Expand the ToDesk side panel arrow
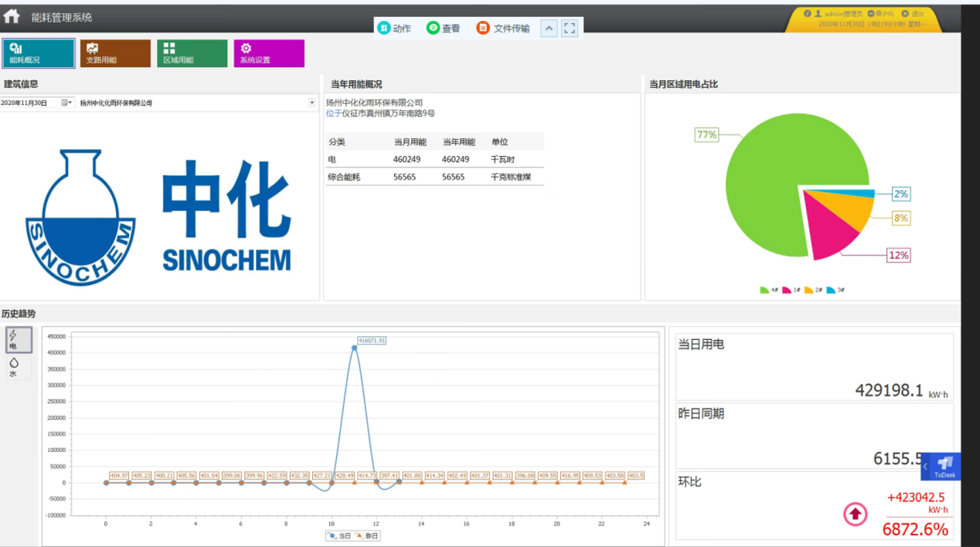 (925, 467)
